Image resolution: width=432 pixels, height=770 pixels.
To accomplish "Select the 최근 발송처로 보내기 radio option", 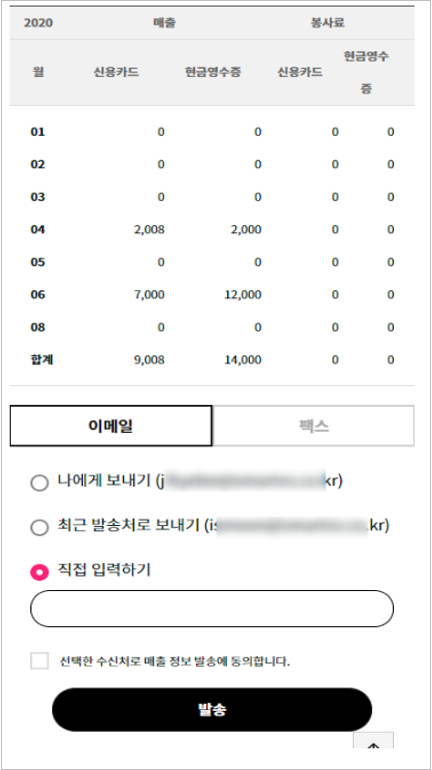I will coord(39,527).
